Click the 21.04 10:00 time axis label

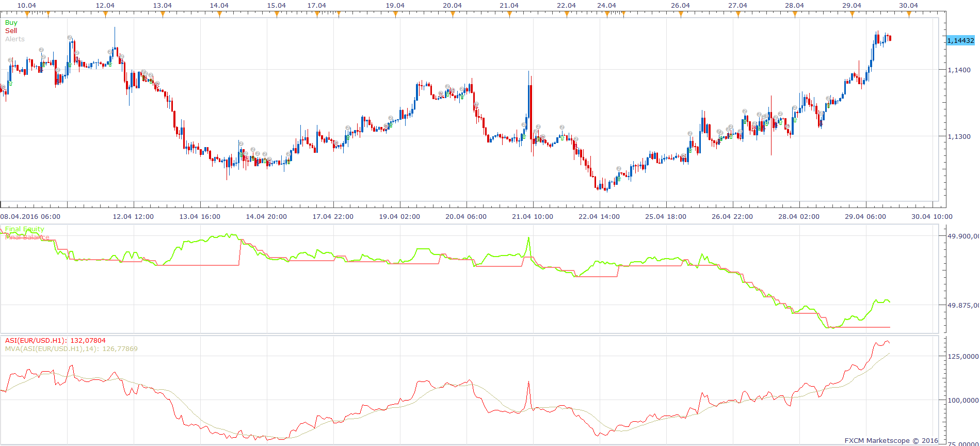pyautogui.click(x=533, y=217)
